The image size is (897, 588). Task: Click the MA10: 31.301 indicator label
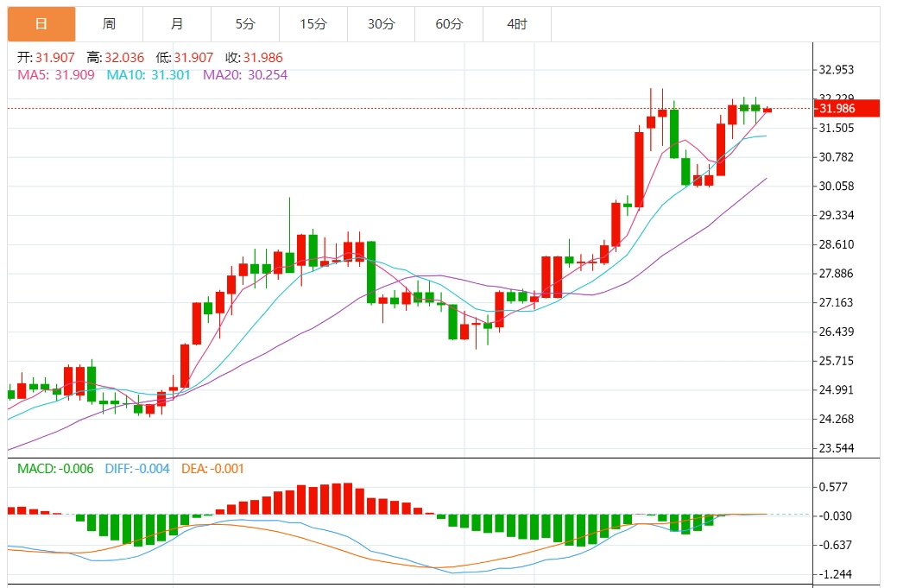click(148, 75)
